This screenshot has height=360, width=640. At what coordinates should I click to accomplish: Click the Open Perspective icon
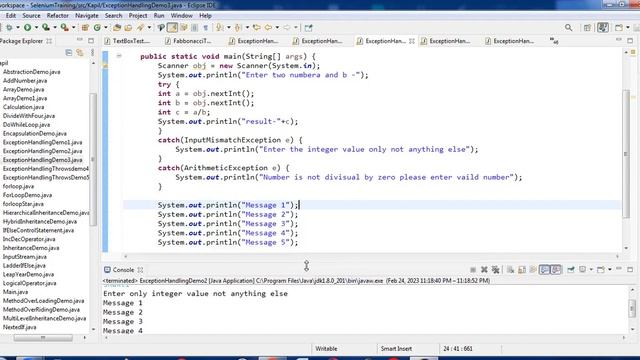tap(587, 28)
